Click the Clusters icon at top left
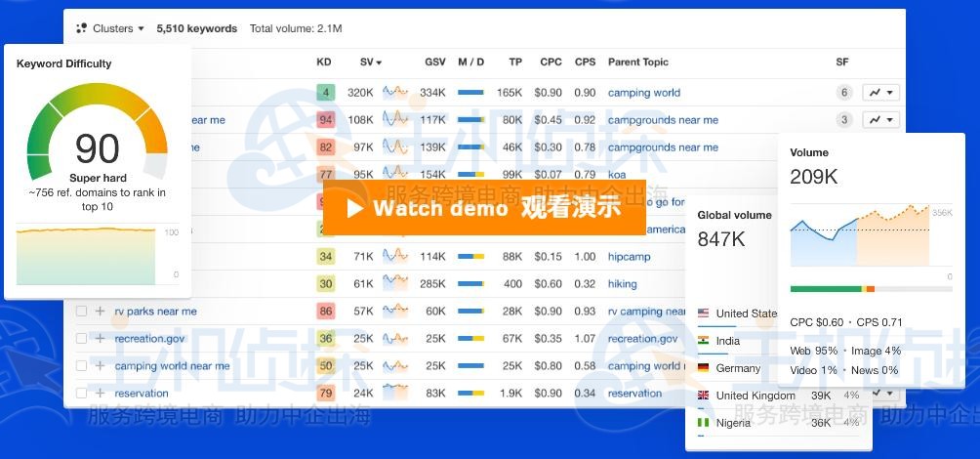Viewport: 980px width, 459px height. 82,29
